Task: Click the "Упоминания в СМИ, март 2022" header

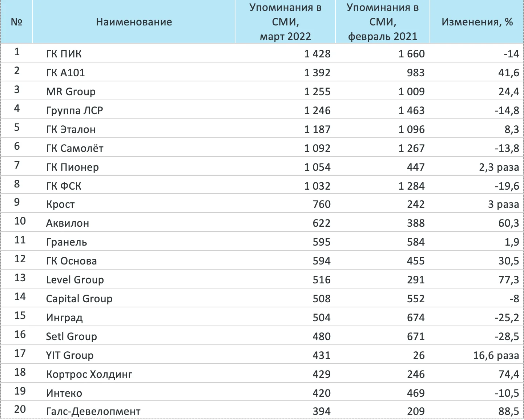Action: coord(285,22)
